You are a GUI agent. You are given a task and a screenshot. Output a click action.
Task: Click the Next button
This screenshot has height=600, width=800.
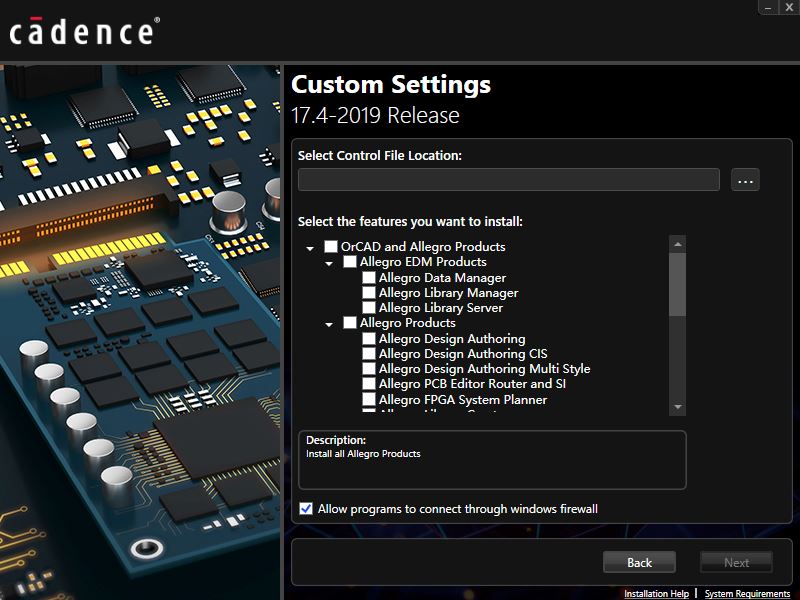736,562
